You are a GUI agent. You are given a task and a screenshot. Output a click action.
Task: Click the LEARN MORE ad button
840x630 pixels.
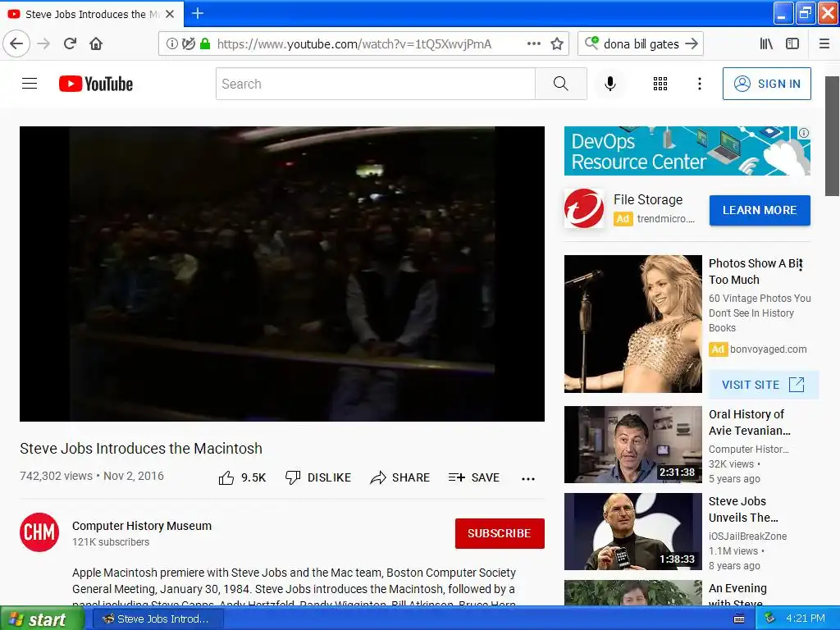point(760,210)
